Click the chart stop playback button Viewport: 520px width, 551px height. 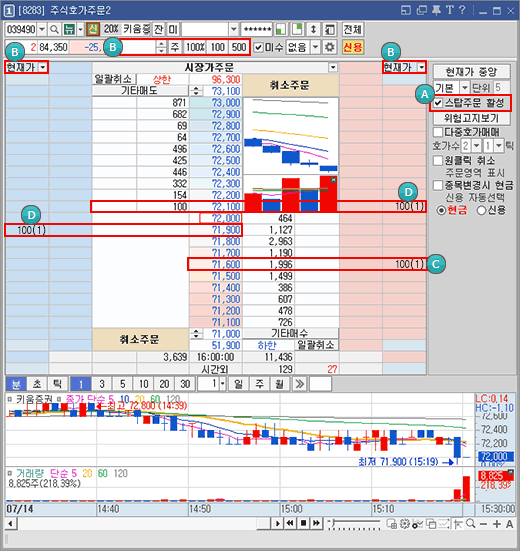(303, 524)
